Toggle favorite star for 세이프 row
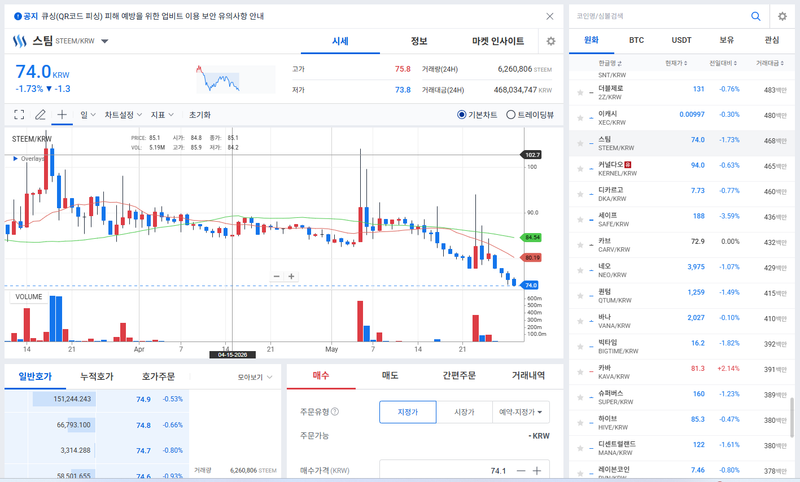The height and width of the screenshot is (482, 800). [580, 220]
